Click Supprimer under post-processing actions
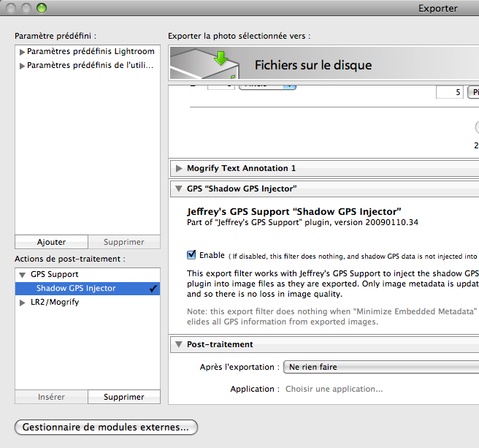Image resolution: width=479 pixels, height=448 pixels. (124, 397)
